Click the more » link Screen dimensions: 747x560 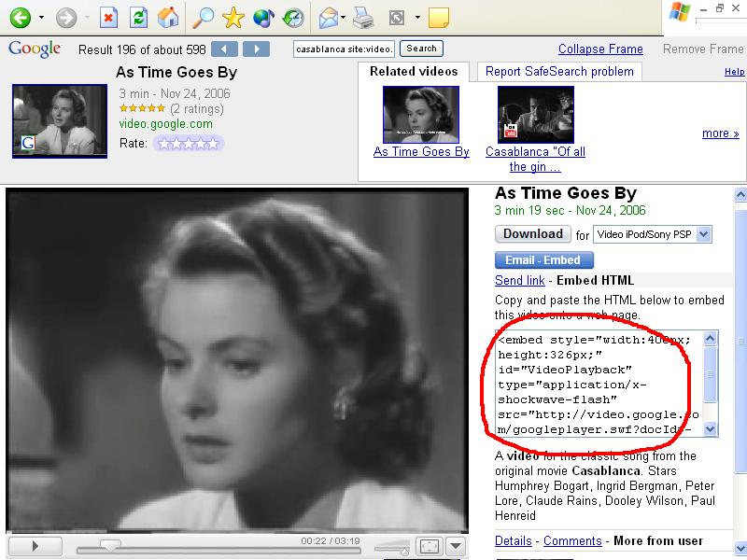pos(720,133)
